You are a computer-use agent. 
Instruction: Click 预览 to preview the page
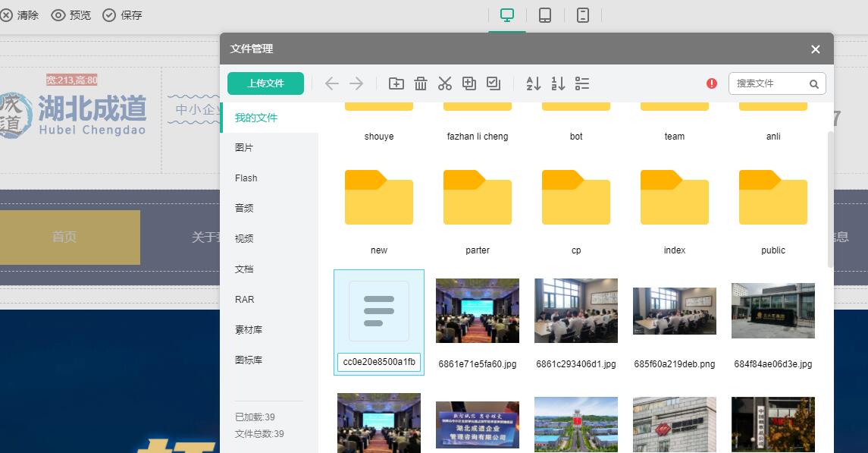tap(71, 15)
